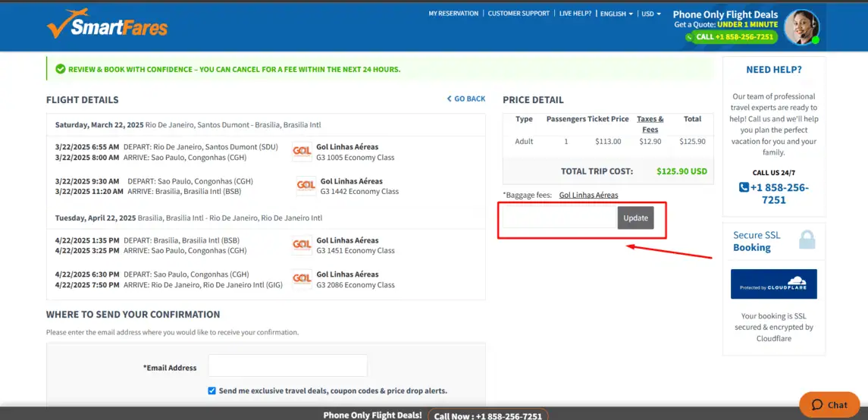Click the Gol logo for flight G3 1451
The image size is (868, 420).
(302, 245)
